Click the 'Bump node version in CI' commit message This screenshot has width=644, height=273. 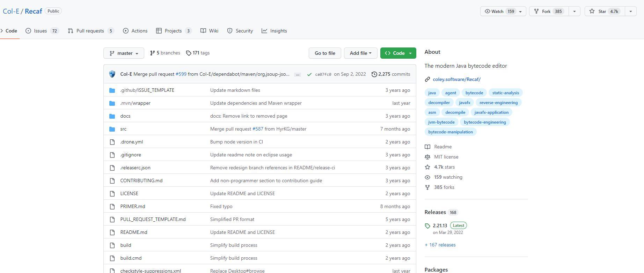point(236,142)
